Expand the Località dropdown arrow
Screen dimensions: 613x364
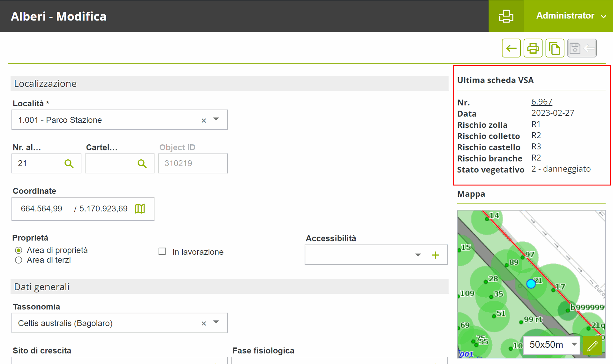click(216, 119)
